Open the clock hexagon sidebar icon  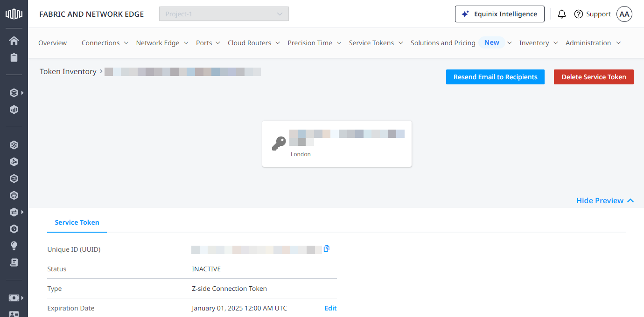(x=14, y=229)
